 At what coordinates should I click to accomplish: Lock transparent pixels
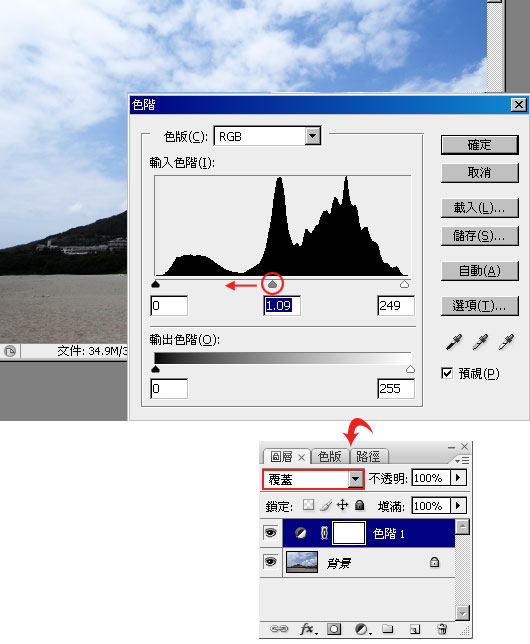point(308,505)
